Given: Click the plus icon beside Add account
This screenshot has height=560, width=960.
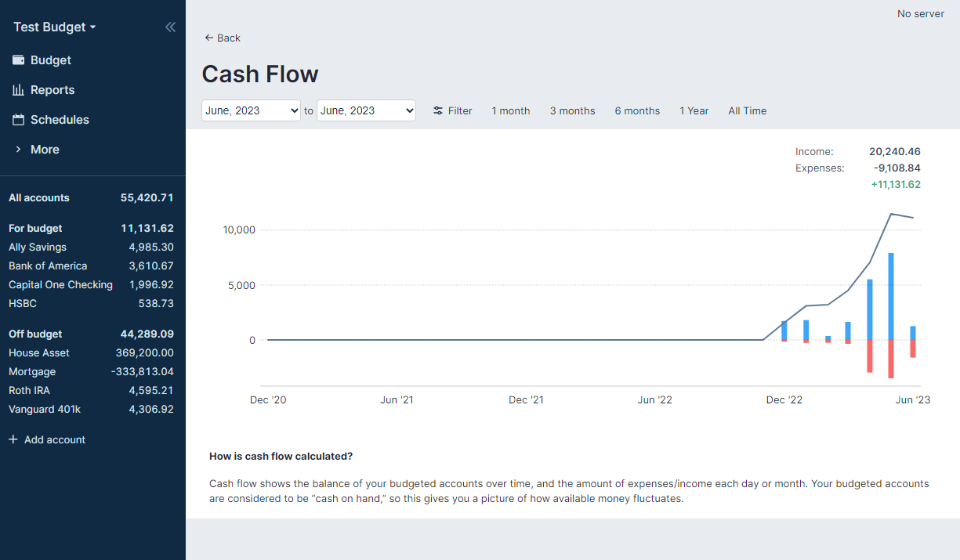Looking at the screenshot, I should pos(13,440).
